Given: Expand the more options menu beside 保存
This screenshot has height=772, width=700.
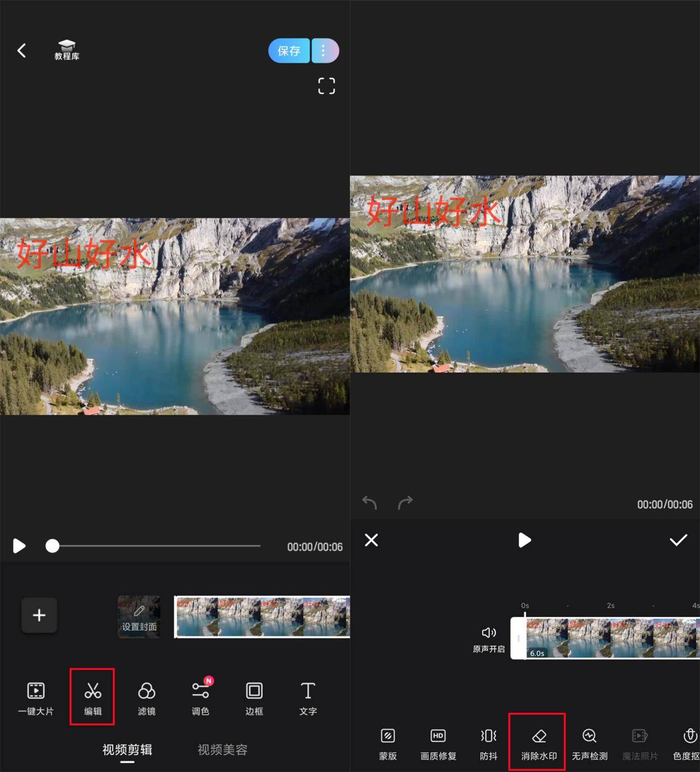Looking at the screenshot, I should [x=324, y=51].
